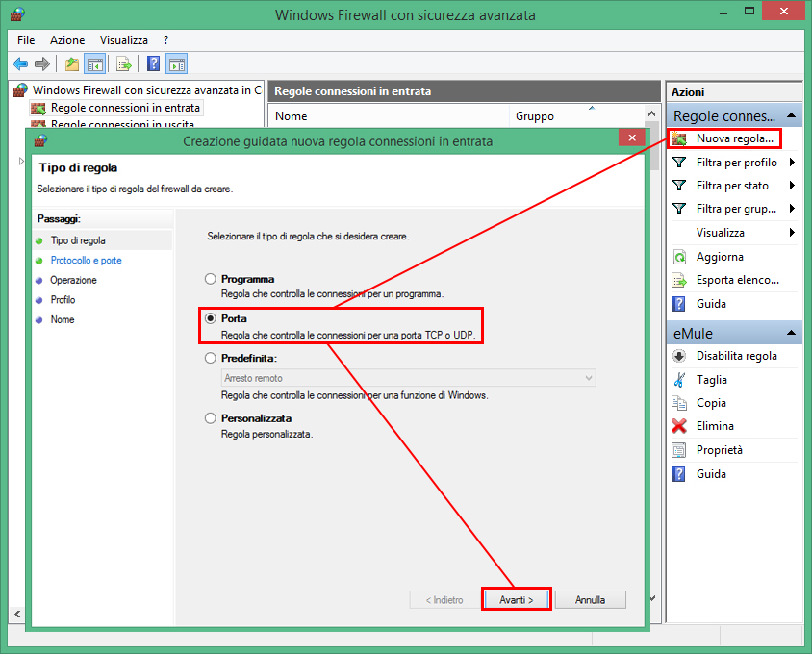Screen dimensions: 812x654
Task: Open the Azione menu
Action: point(67,40)
